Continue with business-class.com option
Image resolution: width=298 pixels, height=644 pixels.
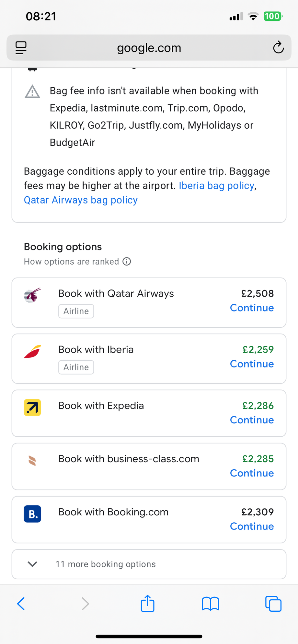(252, 473)
